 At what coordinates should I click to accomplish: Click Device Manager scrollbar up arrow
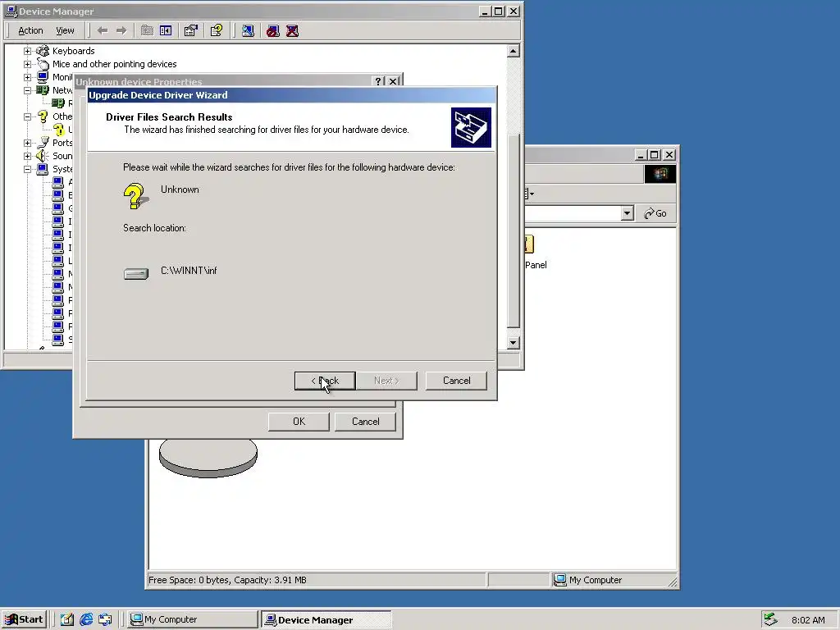click(514, 52)
